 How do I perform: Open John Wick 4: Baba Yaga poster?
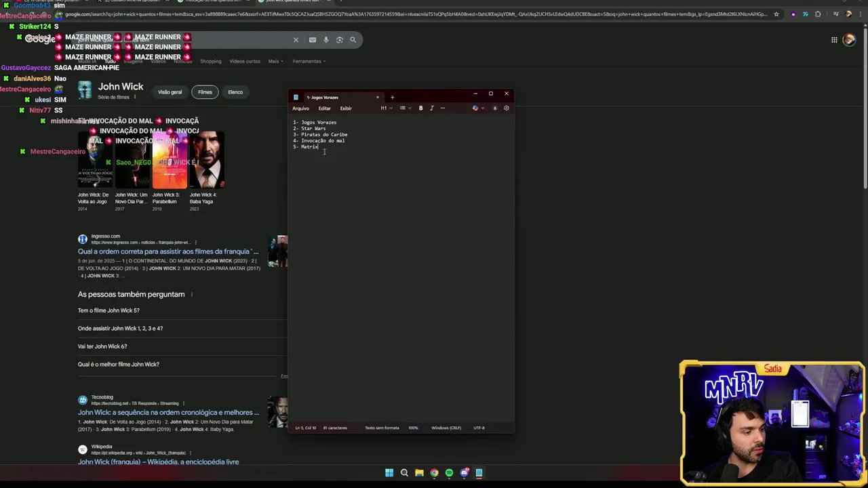pos(207,160)
